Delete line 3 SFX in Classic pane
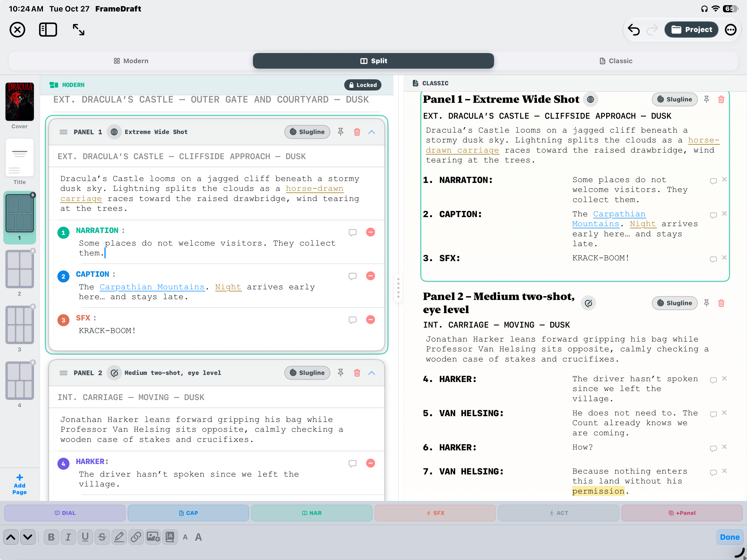The width and height of the screenshot is (747, 560). (x=724, y=258)
